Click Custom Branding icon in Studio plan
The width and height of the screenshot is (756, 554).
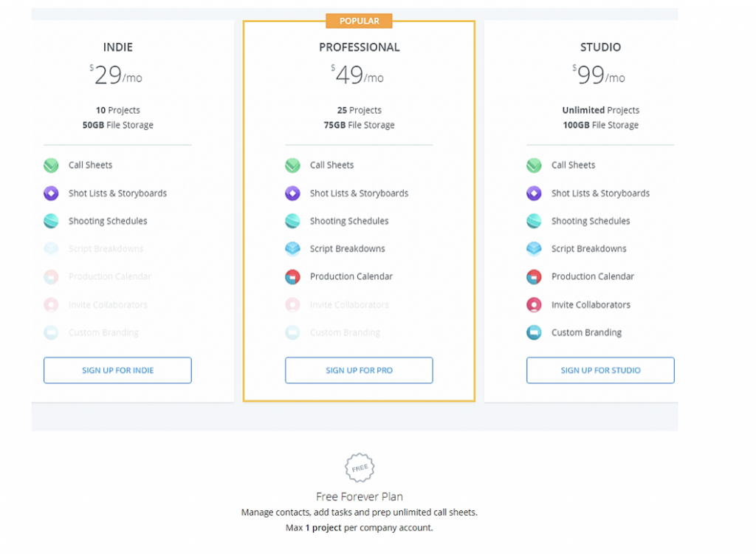(534, 332)
